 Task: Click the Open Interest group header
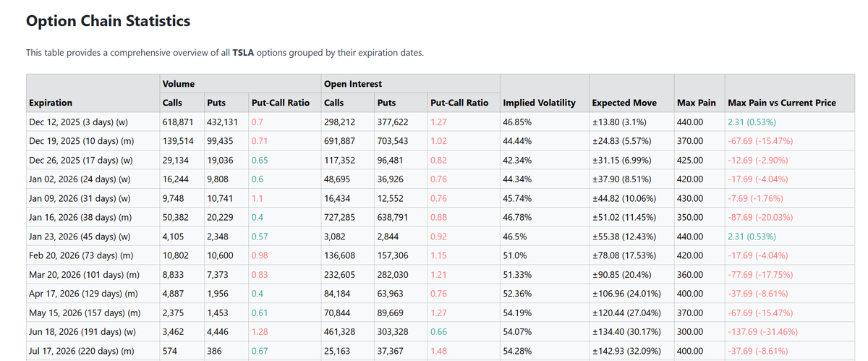pyautogui.click(x=353, y=84)
